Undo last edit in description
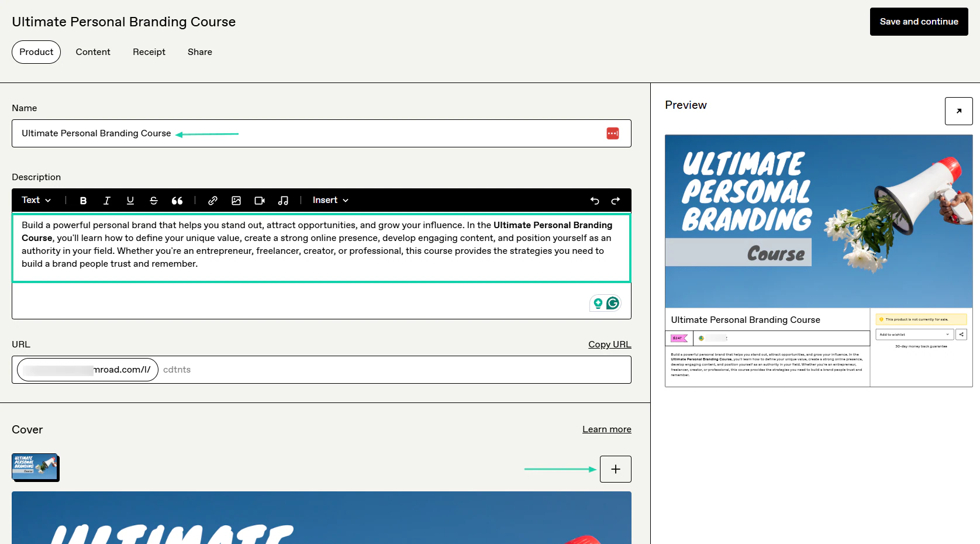The height and width of the screenshot is (544, 980). [595, 201]
